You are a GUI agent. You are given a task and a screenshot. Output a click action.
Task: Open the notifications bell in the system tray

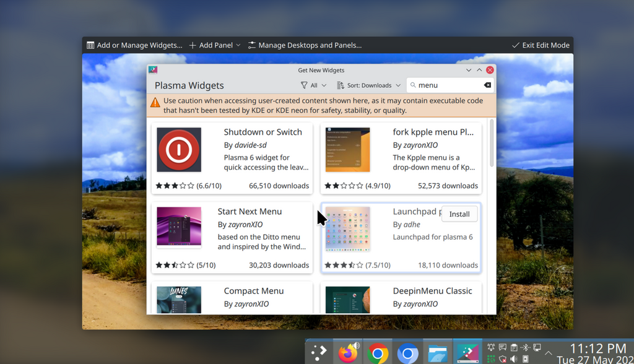(491, 347)
